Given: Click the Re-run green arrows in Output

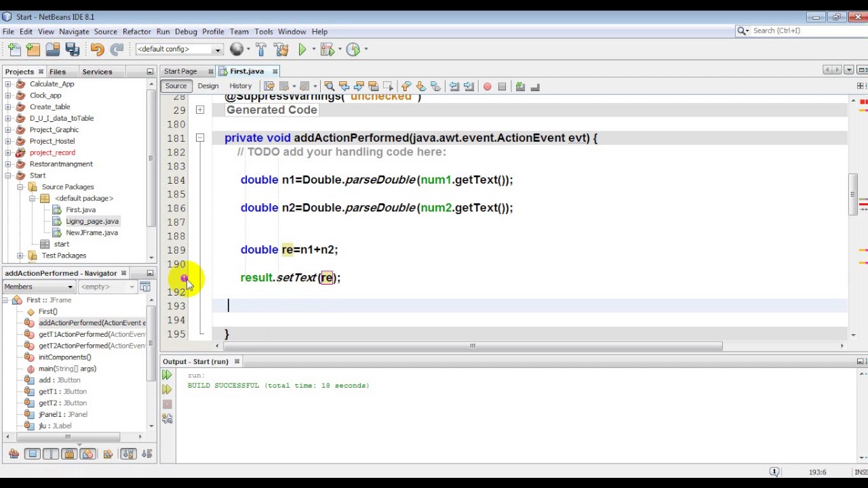Looking at the screenshot, I should 167,375.
